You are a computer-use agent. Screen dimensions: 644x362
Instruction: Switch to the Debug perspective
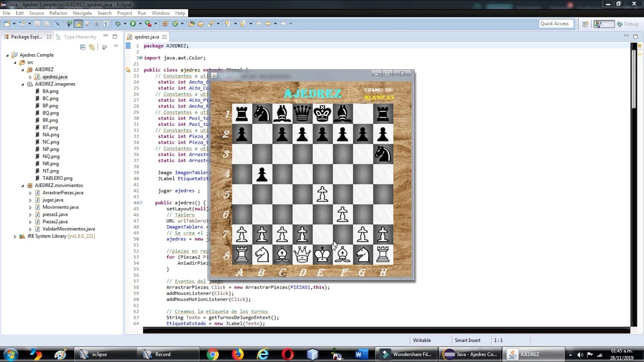tap(627, 24)
